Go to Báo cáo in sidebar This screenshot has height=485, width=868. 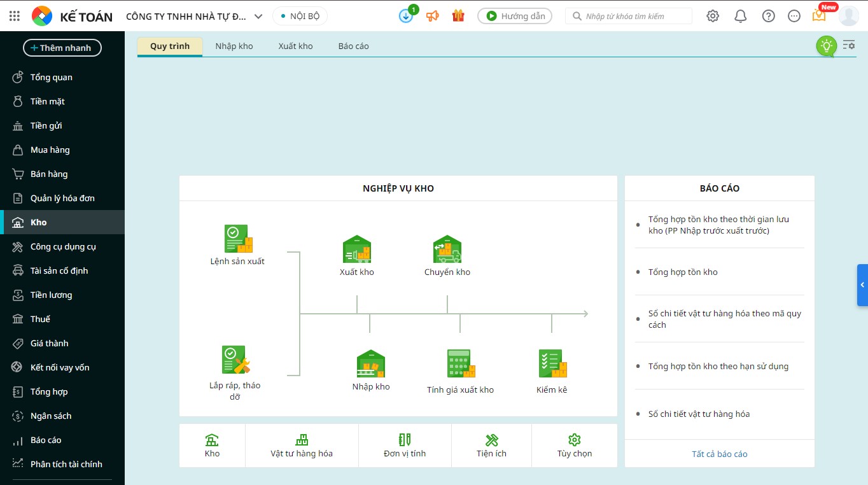coord(62,440)
